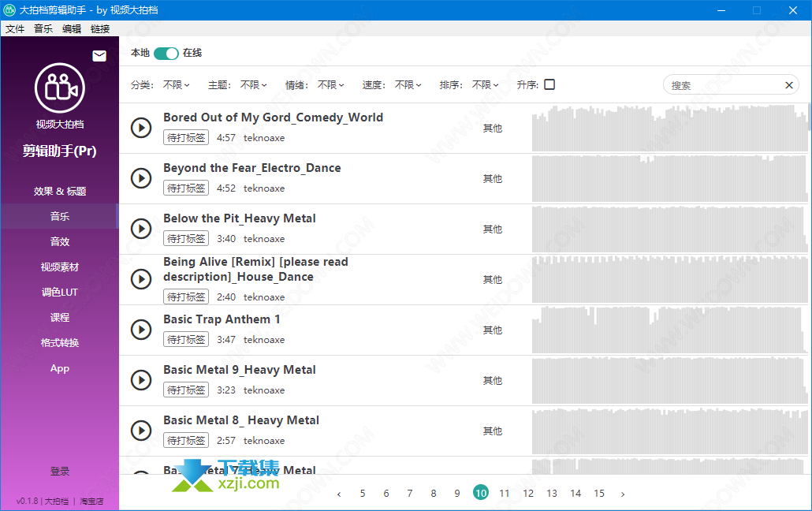Go to page 9
812x511 pixels.
[x=457, y=494]
